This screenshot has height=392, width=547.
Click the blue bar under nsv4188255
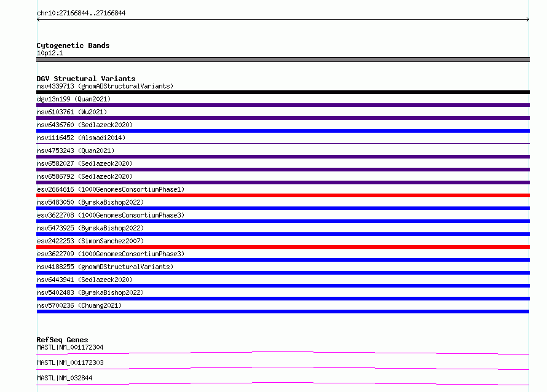point(283,273)
